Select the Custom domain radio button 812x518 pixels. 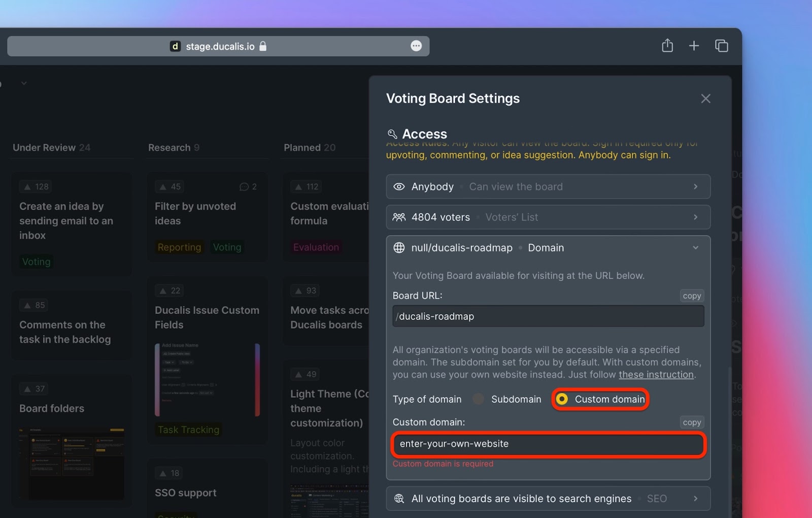562,399
